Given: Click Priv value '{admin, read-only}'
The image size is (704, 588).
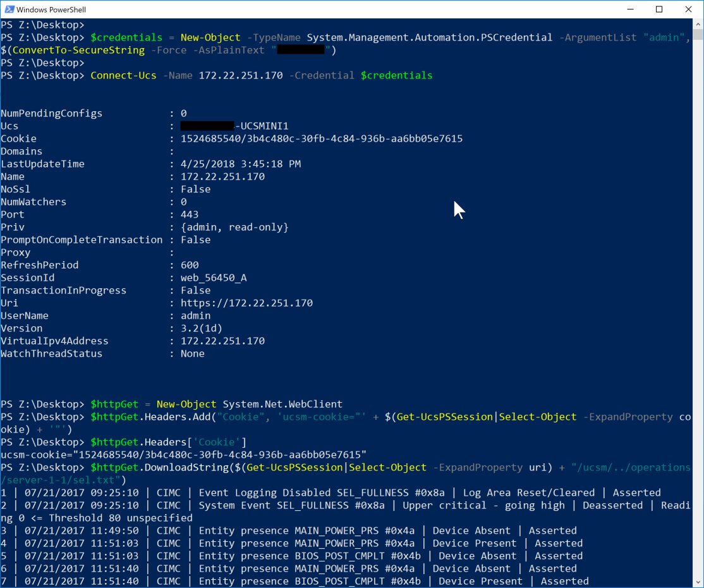Looking at the screenshot, I should click(x=234, y=227).
